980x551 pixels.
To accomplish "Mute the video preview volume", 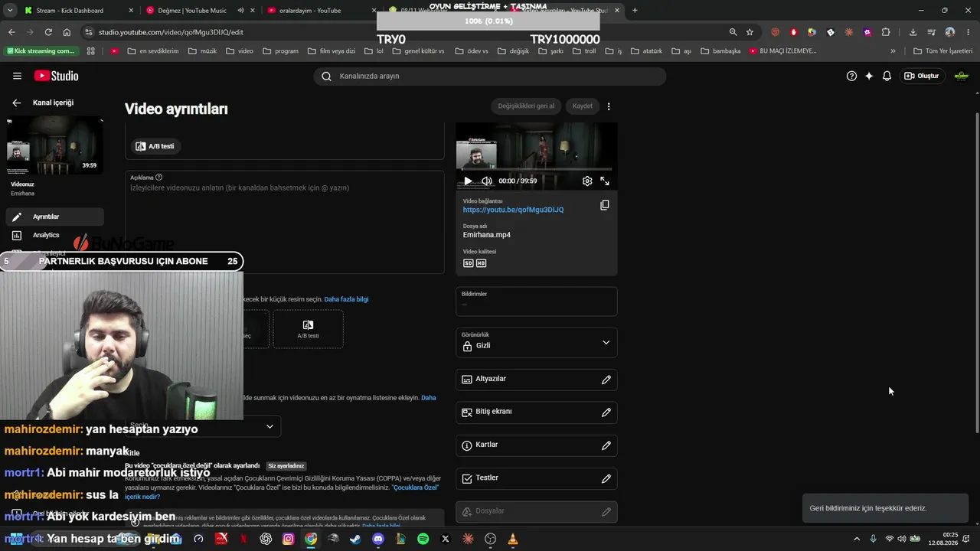I will click(x=487, y=181).
